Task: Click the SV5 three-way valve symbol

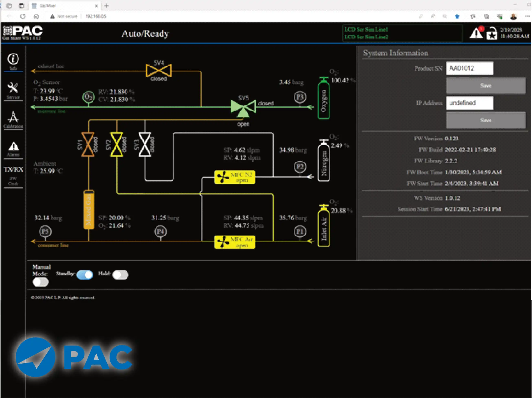Action: pos(243,107)
